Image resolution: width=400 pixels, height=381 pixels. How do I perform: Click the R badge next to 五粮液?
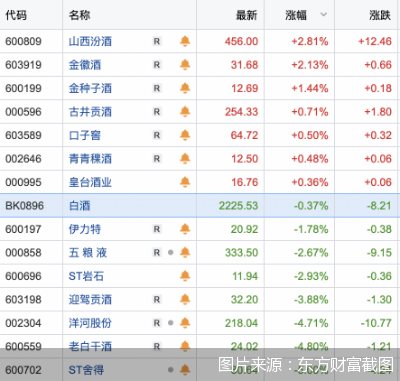click(157, 253)
